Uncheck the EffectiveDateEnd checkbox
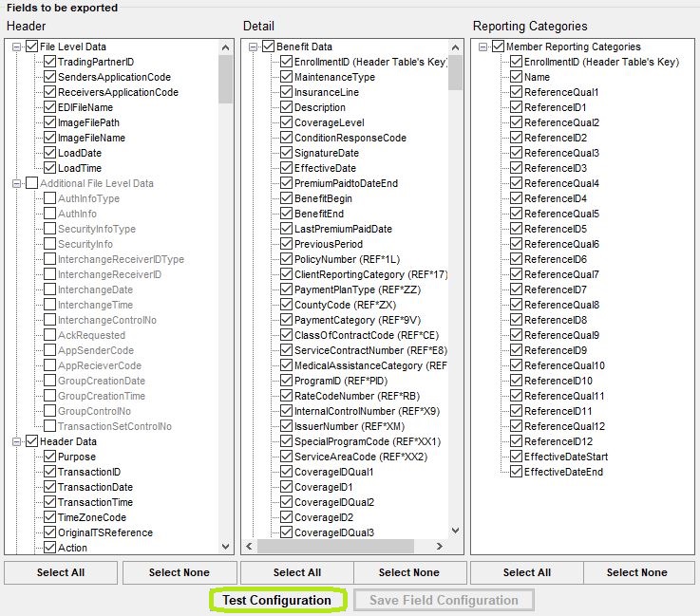The width and height of the screenshot is (700, 616). click(x=517, y=472)
